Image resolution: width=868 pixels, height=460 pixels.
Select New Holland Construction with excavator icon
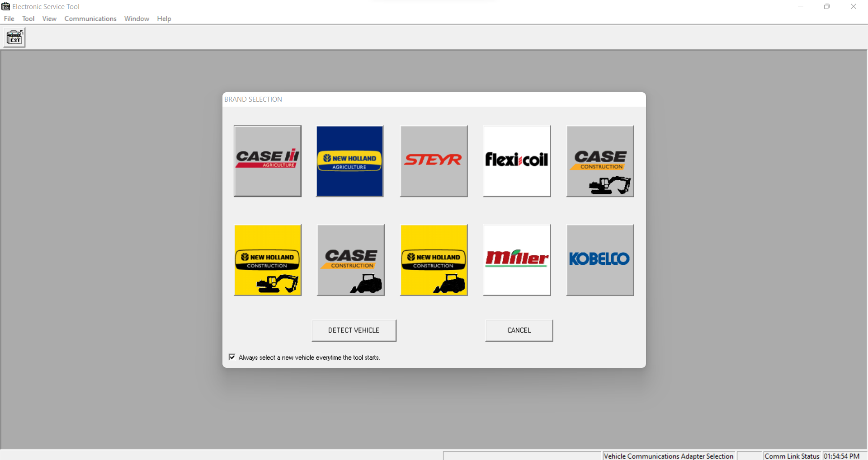[x=268, y=260]
